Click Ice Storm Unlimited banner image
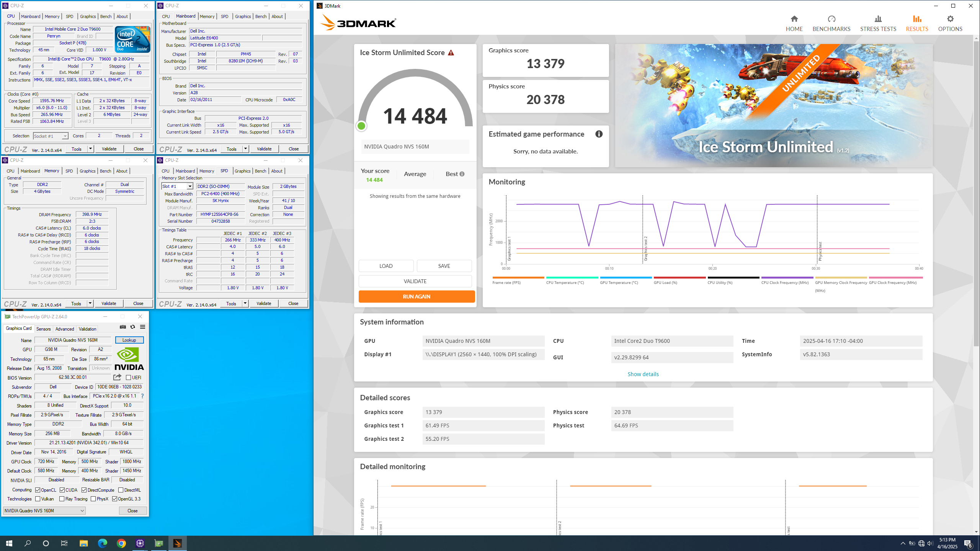This screenshot has height=551, width=980. (774, 105)
